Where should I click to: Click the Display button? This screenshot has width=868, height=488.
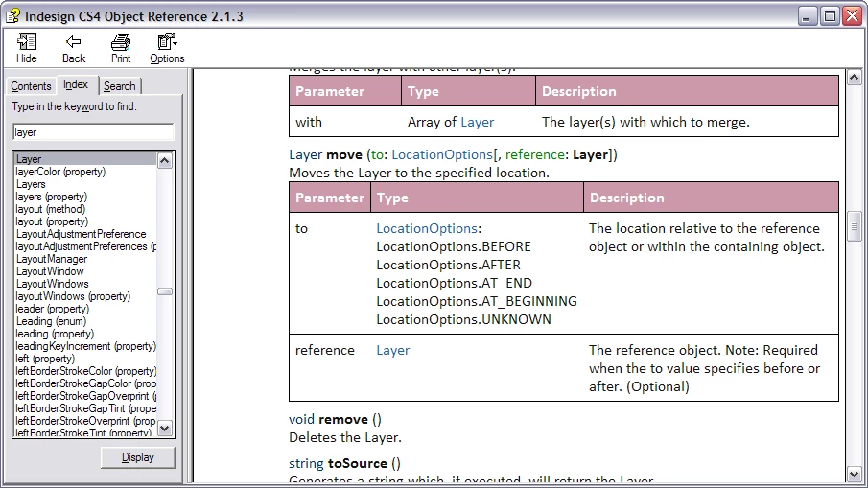(138, 457)
